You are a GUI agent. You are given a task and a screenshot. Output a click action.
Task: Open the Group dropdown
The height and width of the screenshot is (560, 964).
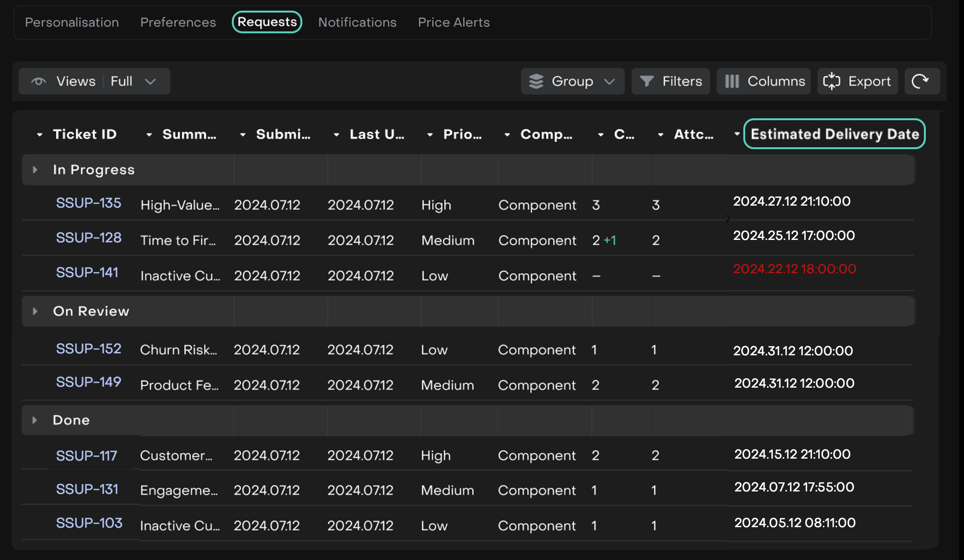(x=572, y=82)
